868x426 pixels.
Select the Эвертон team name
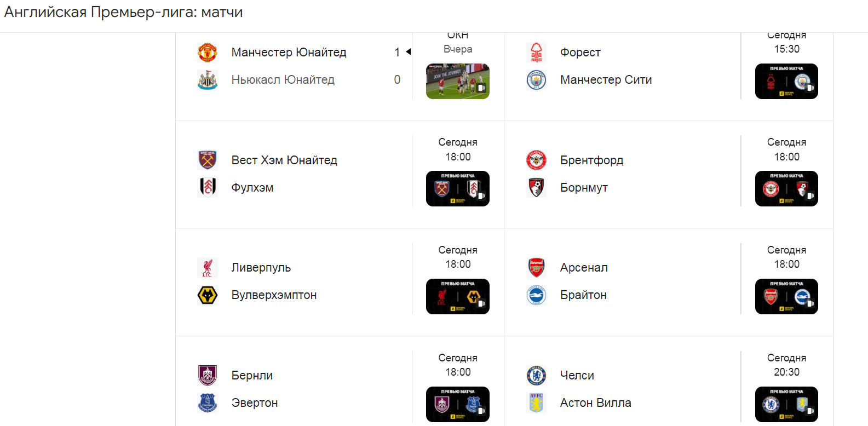tap(255, 403)
